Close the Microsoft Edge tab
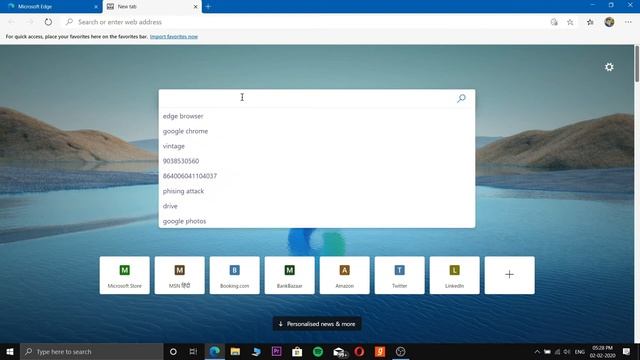Screen dimensions: 640x360 [x=96, y=7]
